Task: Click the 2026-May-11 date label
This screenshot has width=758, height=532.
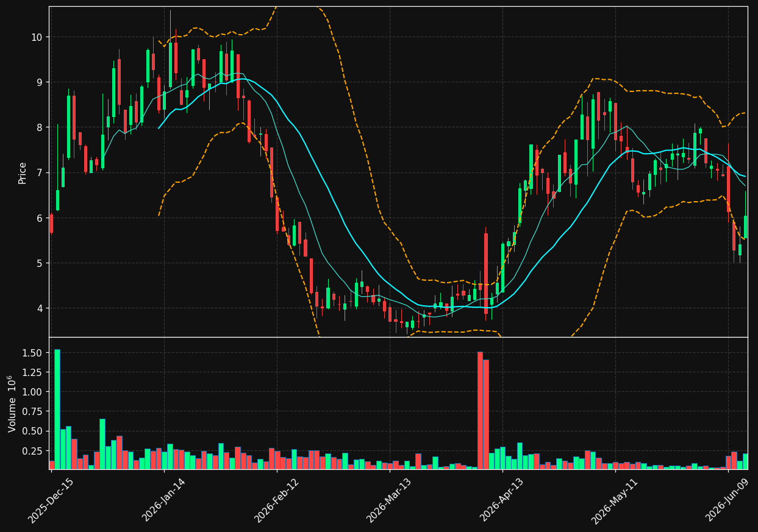Action: click(x=615, y=501)
